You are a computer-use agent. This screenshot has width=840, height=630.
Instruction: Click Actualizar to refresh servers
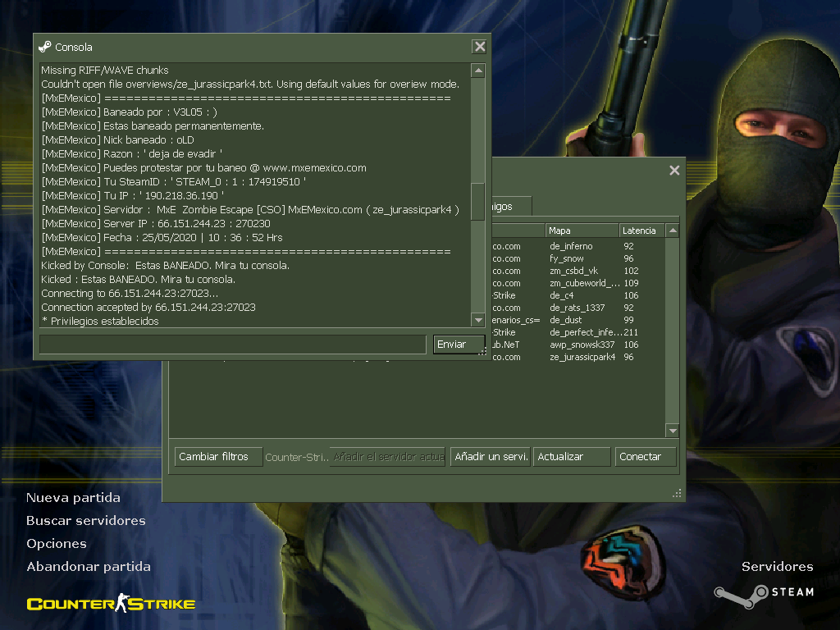click(572, 456)
